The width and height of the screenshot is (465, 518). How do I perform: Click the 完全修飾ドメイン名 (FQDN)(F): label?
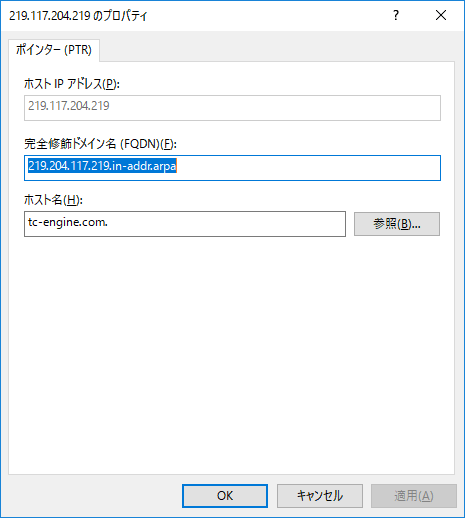[x=100, y=144]
